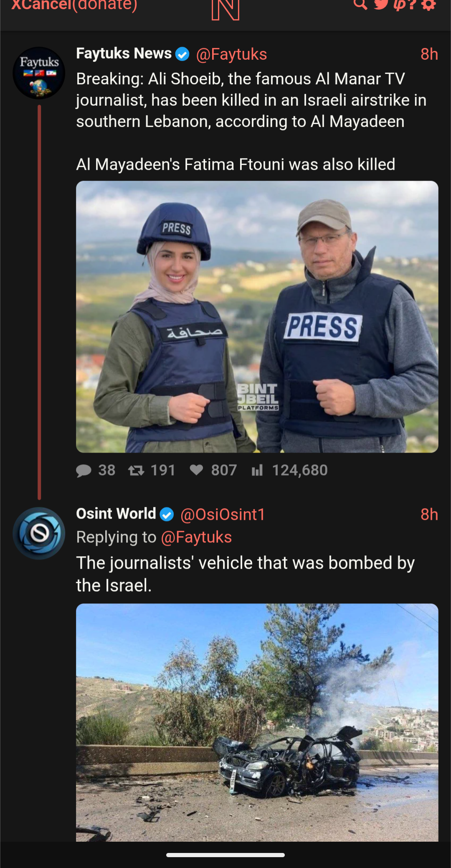Click the Twitter bird icon
The image size is (451, 868).
[x=381, y=4]
